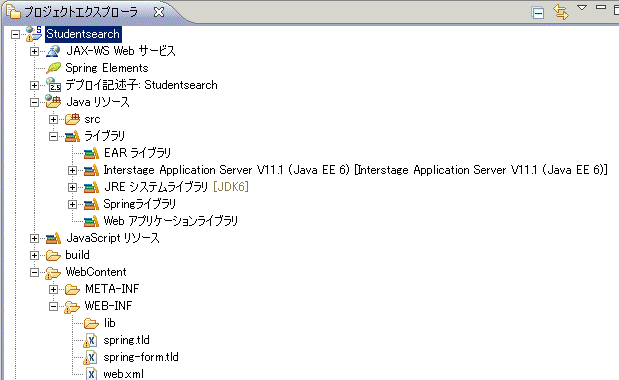
Task: Select JavaScript リソース entry
Action: tap(113, 238)
